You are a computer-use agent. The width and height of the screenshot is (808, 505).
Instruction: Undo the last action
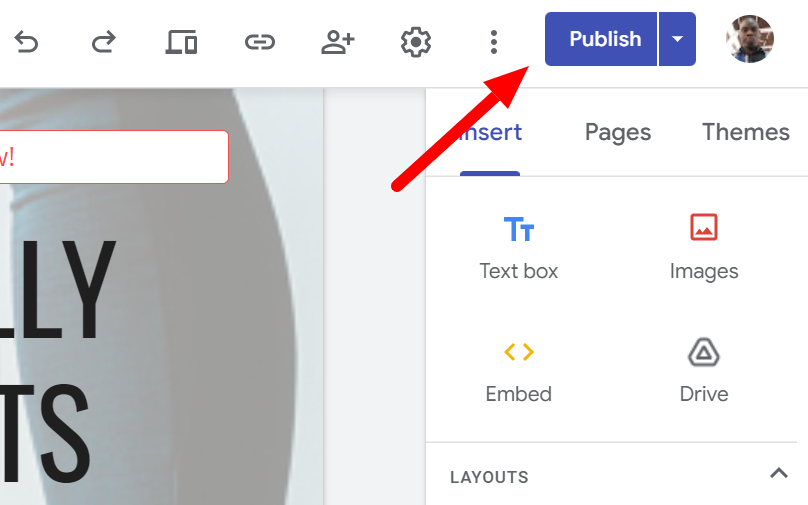[x=26, y=42]
